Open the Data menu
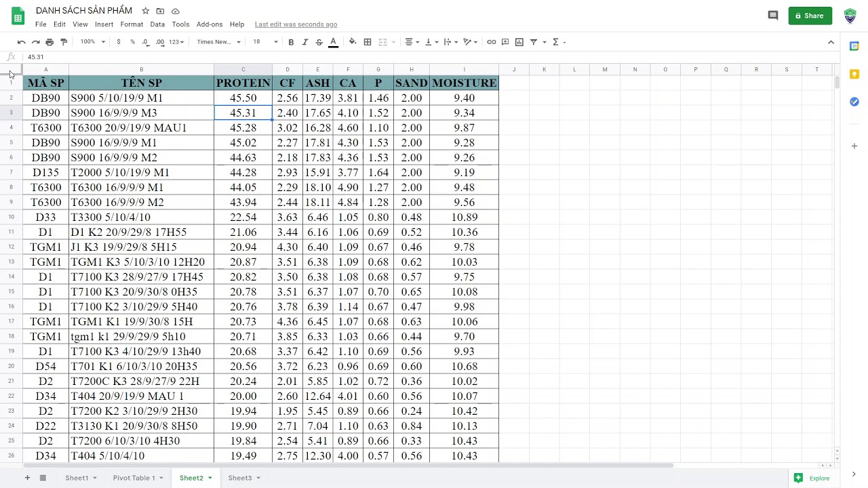This screenshot has height=488, width=868. click(x=157, y=24)
